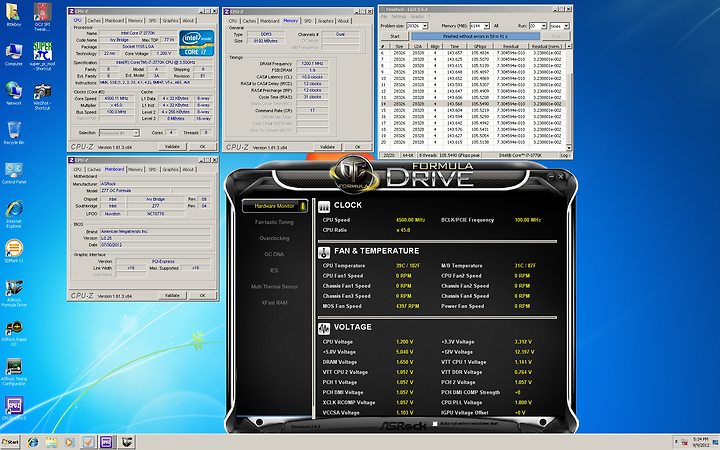
Task: Switch to CPU-Z in the taskbar
Action: click(x=107, y=442)
